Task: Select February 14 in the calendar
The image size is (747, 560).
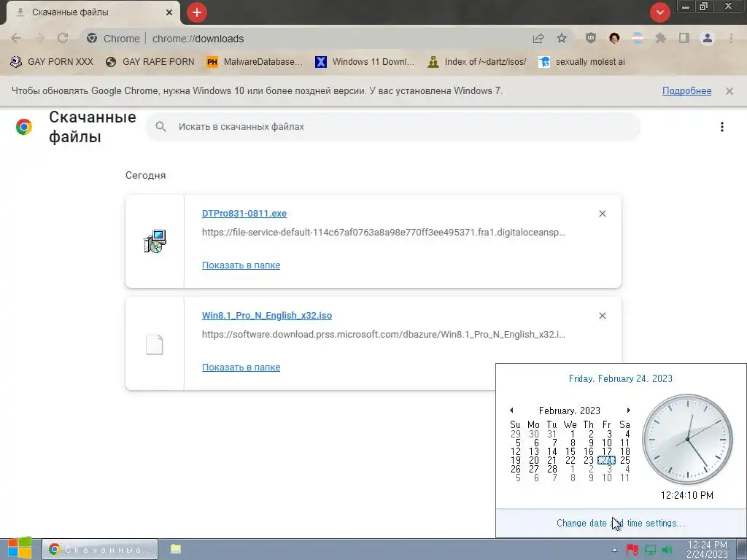Action: (x=551, y=451)
